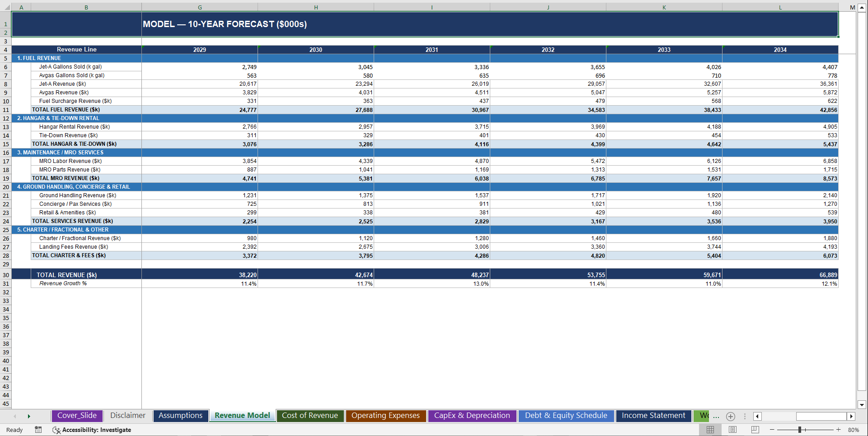Image resolution: width=868 pixels, height=436 pixels.
Task: Start macro recording from the status bar
Action: tap(38, 430)
